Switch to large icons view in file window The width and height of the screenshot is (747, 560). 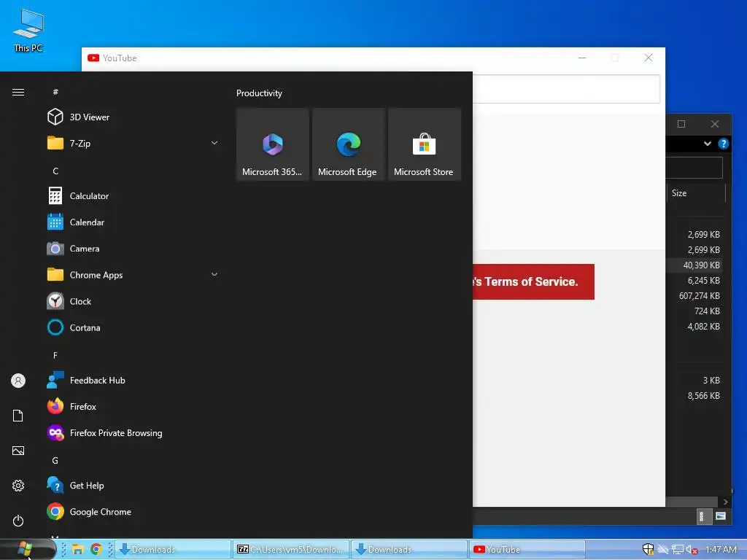point(720,516)
